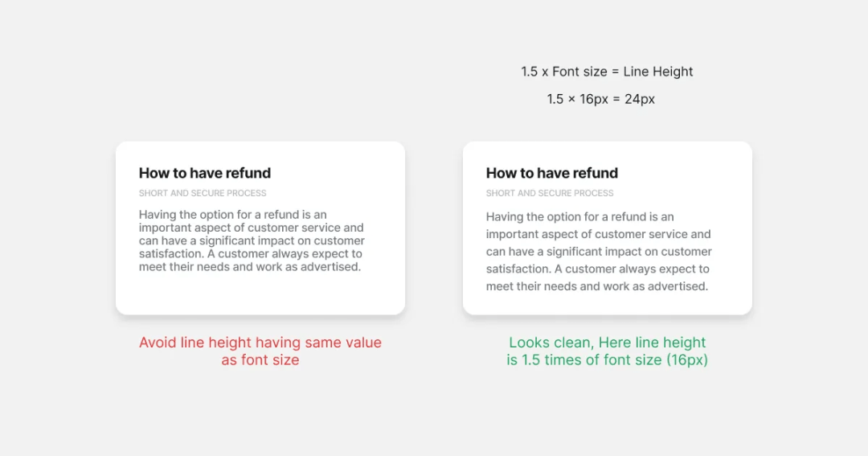Click 'Having the option' line in left card
This screenshot has width=868, height=456.
pos(232,215)
